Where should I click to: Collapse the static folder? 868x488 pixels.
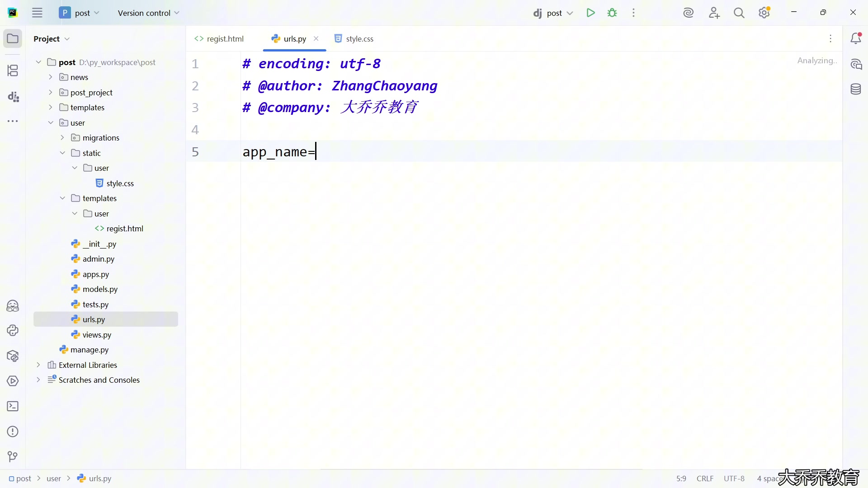(62, 153)
